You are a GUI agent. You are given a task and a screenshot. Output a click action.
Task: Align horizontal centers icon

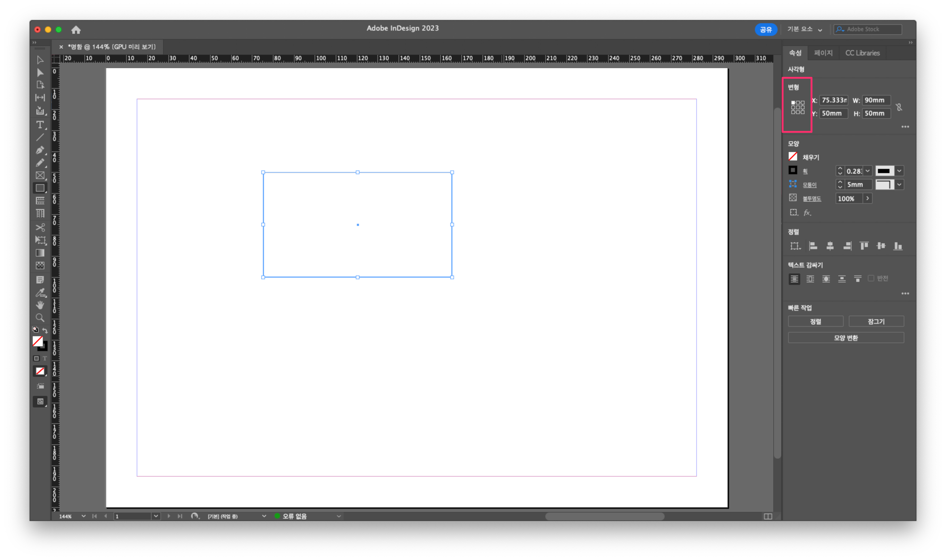[830, 246]
